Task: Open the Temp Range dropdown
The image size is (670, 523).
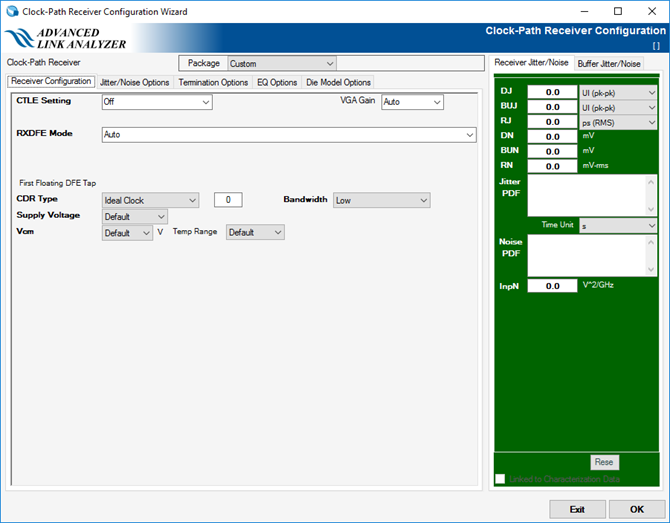Action: [255, 232]
